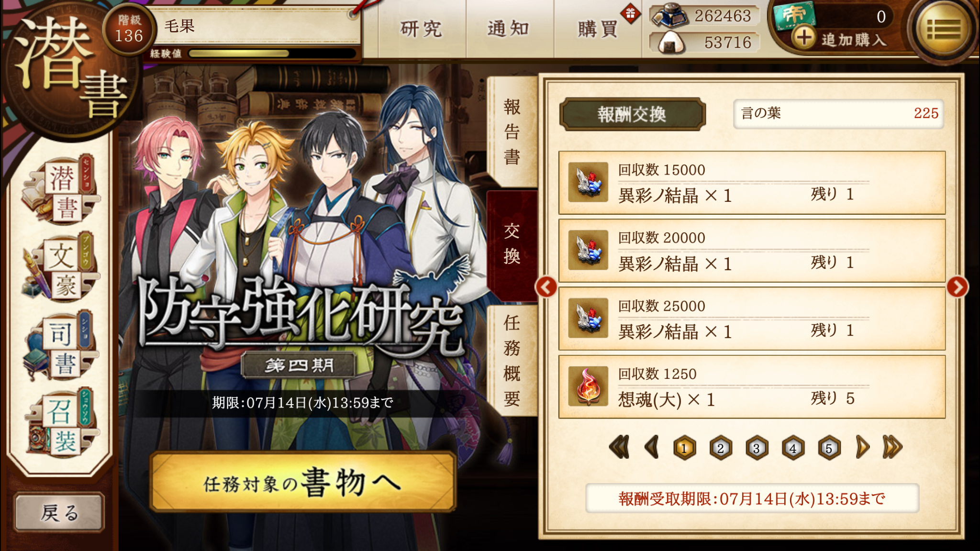
Task: Click the 戻る back button
Action: (59, 512)
